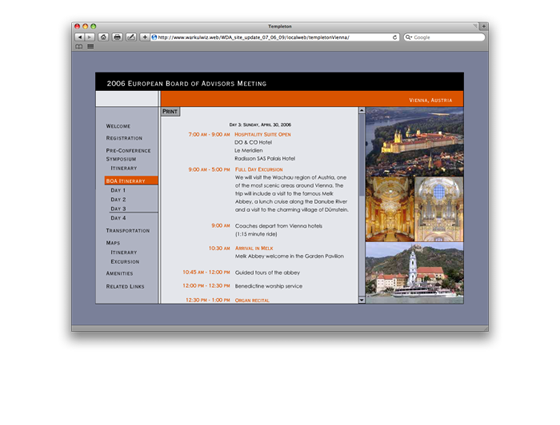Click the Full Day Excursion heading
The height and width of the screenshot is (425, 560).
coord(259,170)
